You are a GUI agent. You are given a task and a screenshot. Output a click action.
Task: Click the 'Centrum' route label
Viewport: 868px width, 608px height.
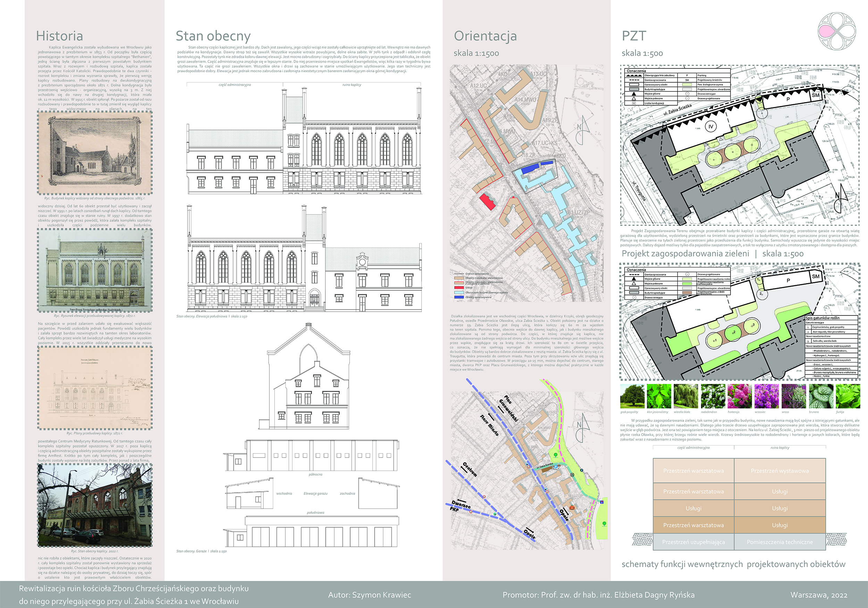470,469
